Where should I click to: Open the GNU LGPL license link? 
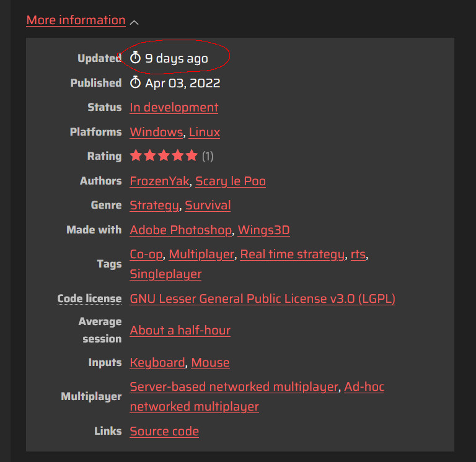tap(262, 299)
